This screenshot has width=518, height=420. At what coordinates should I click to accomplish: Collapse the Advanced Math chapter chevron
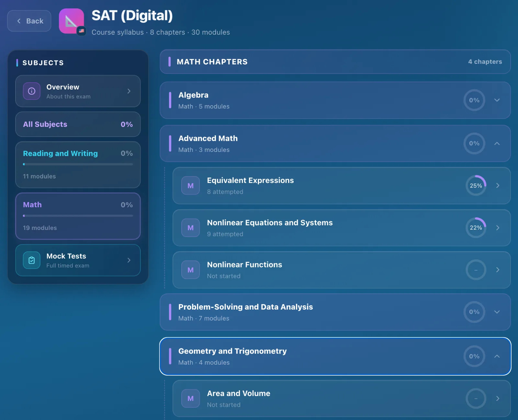pos(497,143)
